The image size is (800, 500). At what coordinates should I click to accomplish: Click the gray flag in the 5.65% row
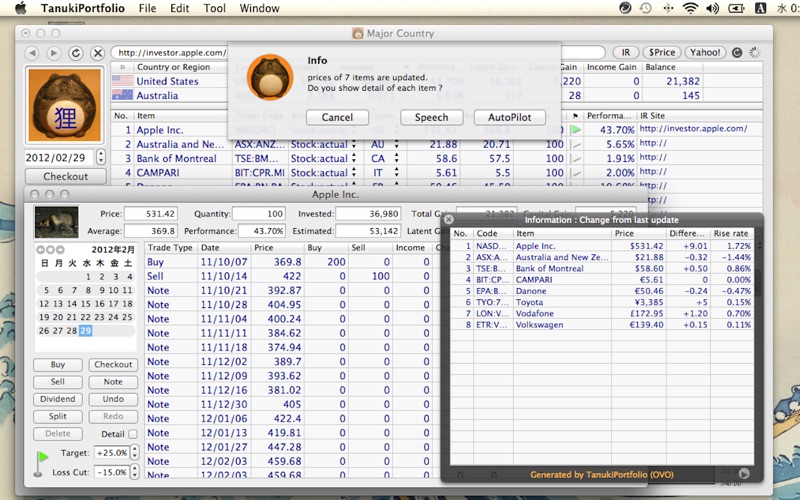(x=576, y=144)
